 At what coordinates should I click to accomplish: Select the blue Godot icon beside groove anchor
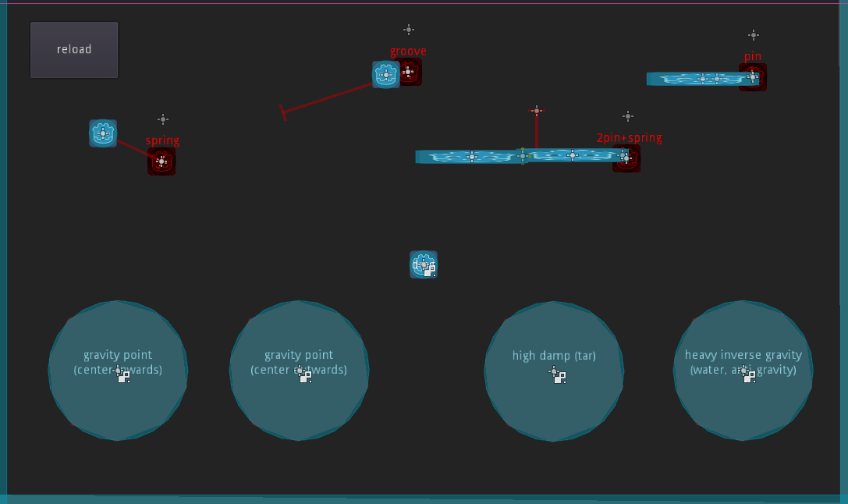386,75
